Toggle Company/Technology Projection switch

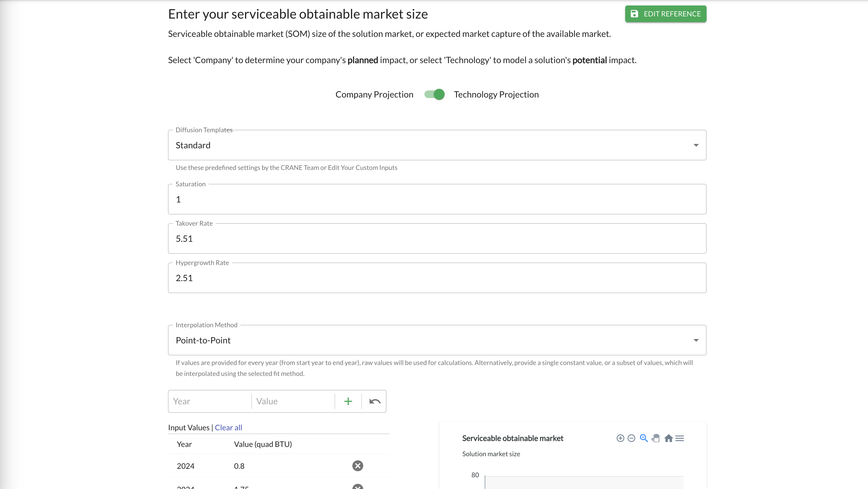click(x=434, y=94)
